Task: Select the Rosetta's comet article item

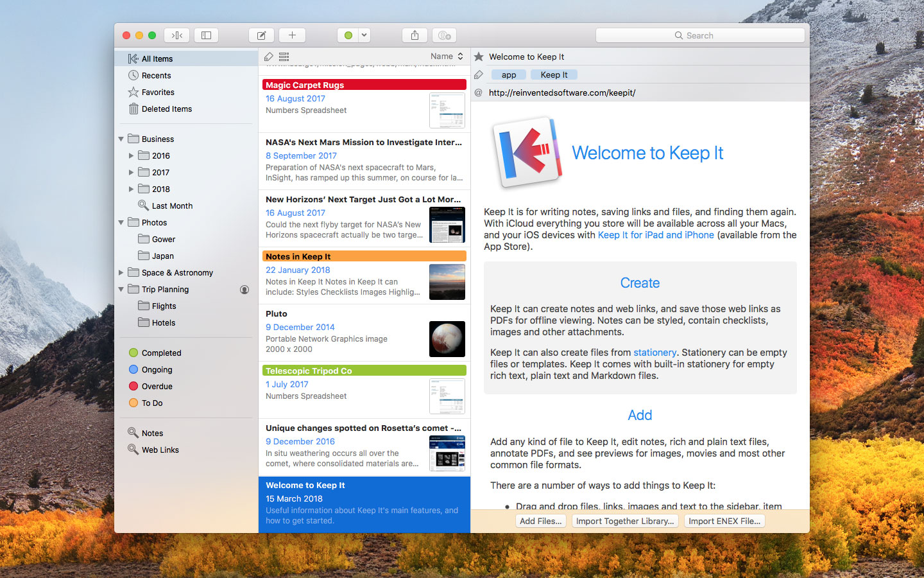Action: [x=364, y=447]
